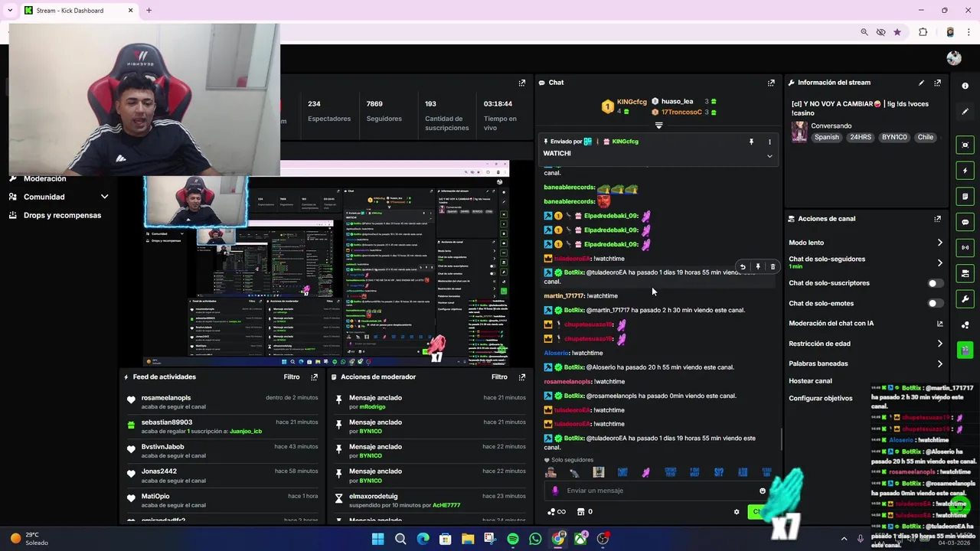The width and height of the screenshot is (980, 551).
Task: Open the emoji picker in chat input
Action: pos(762,491)
